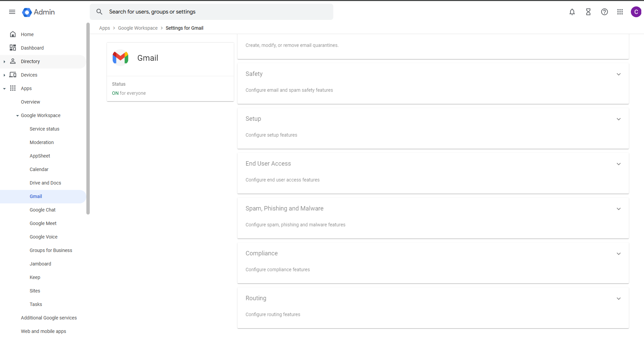Expand the Setup section chevron
The width and height of the screenshot is (644, 337).
(619, 119)
